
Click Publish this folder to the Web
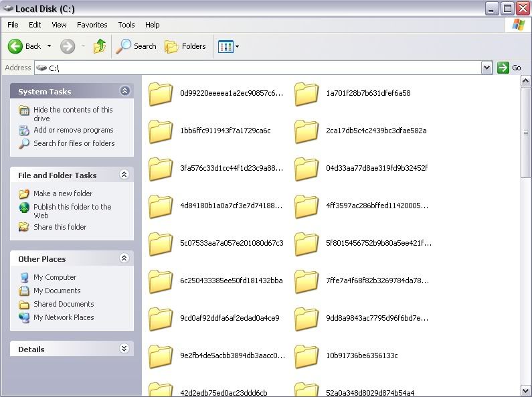pyautogui.click(x=72, y=211)
